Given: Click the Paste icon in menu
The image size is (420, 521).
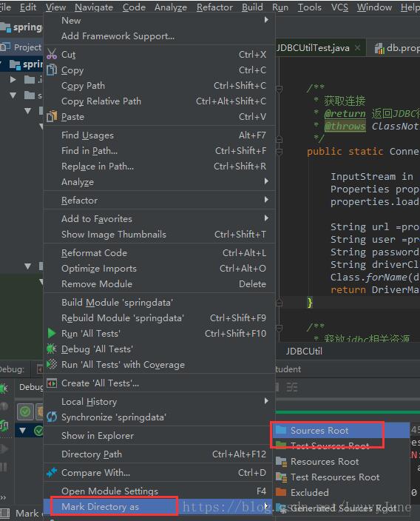Looking at the screenshot, I should [52, 116].
